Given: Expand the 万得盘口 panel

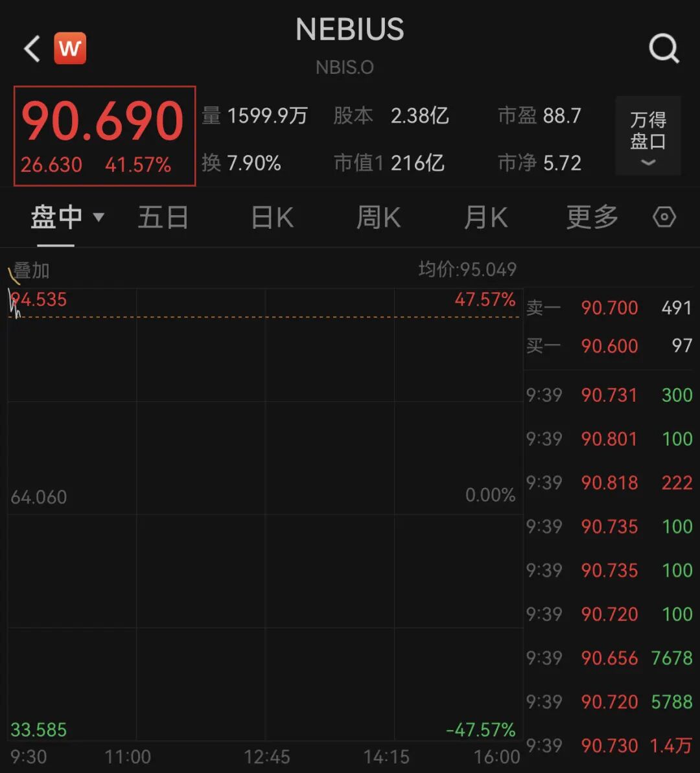Looking at the screenshot, I should point(648,136).
